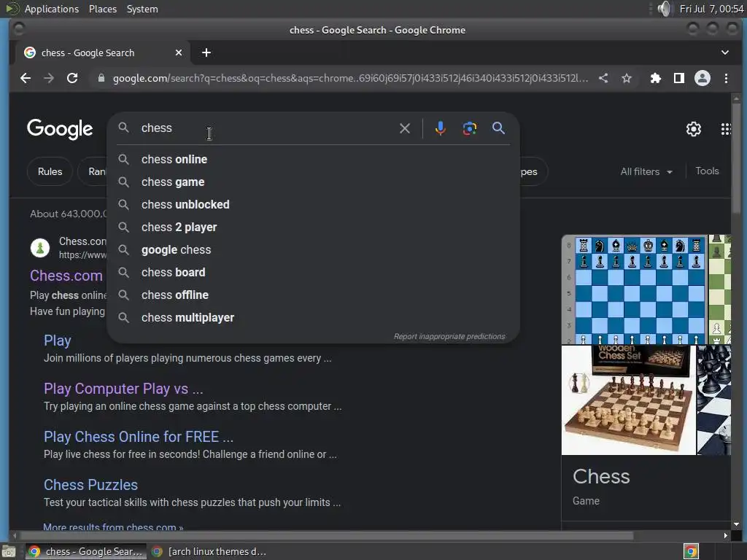
Task: Click the browser forward arrow
Action: click(49, 78)
